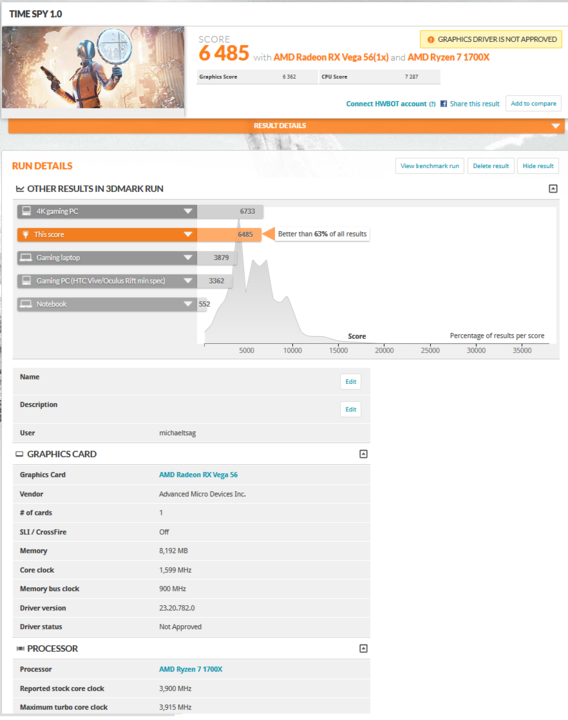568x720 pixels.
Task: Expand the 4K gaming PC dropdown arrow
Action: 188,211
